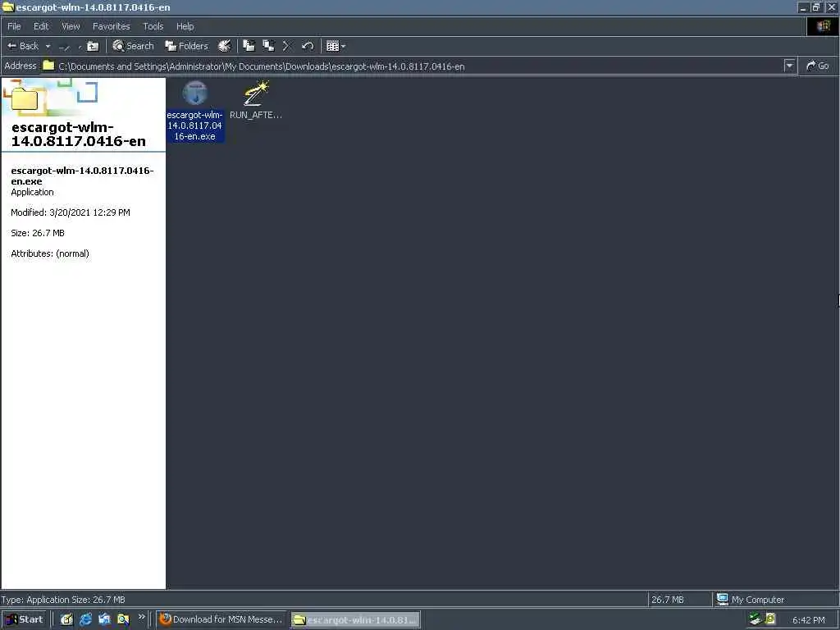The height and width of the screenshot is (630, 840).
Task: Open the Back history dropdown arrow
Action: coord(48,46)
